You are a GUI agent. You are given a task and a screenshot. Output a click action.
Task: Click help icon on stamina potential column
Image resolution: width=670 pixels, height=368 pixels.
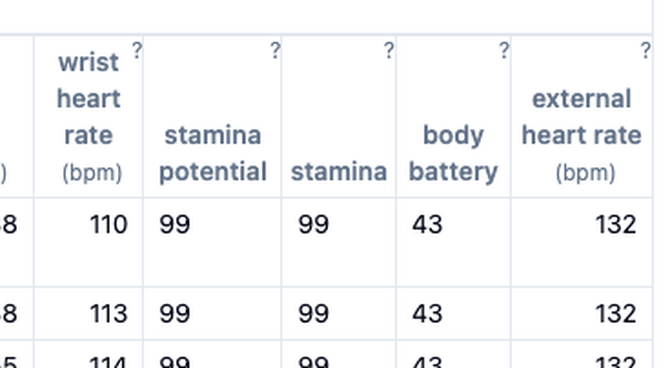point(276,50)
